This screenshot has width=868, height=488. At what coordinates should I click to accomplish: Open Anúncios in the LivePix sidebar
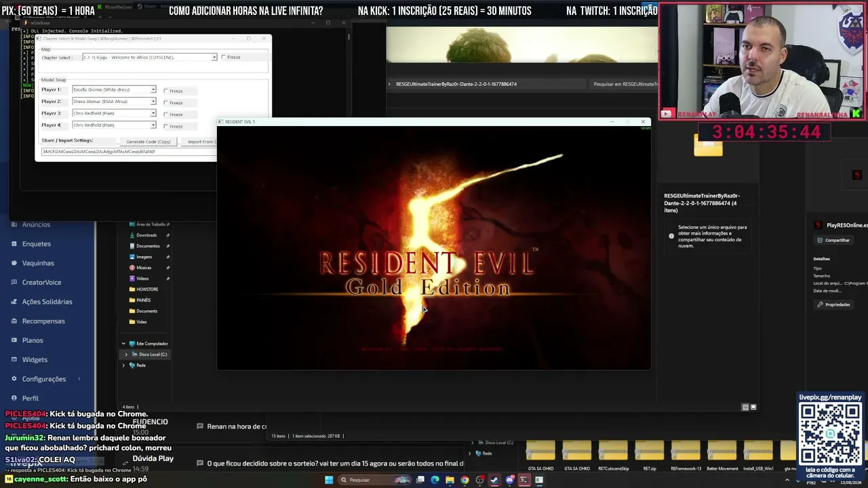tap(36, 224)
